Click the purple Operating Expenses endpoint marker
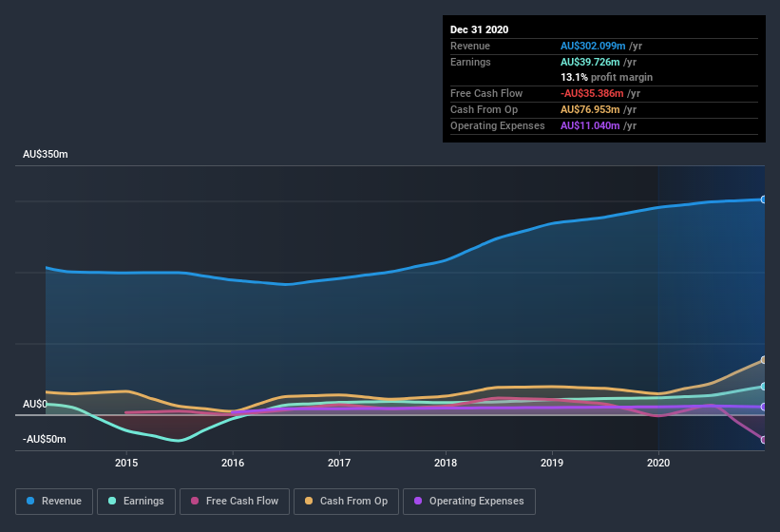This screenshot has height=532, width=780. tap(764, 407)
